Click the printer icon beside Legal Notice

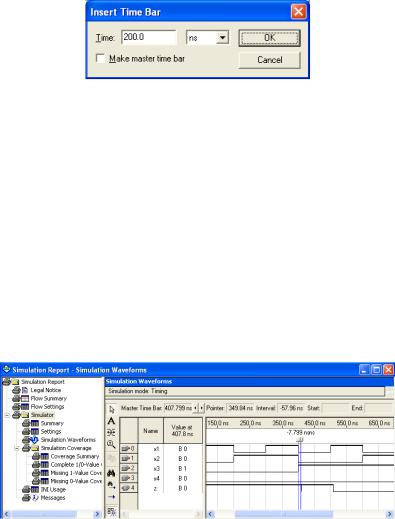(x=16, y=390)
